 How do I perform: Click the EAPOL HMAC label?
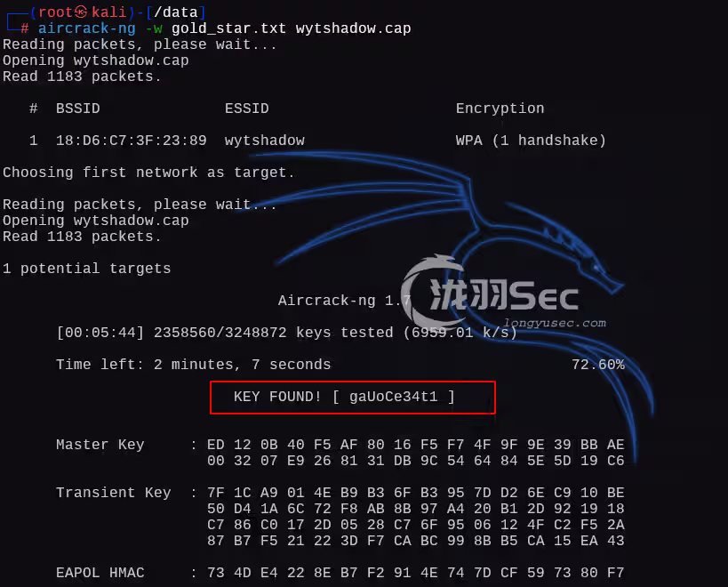(x=100, y=573)
